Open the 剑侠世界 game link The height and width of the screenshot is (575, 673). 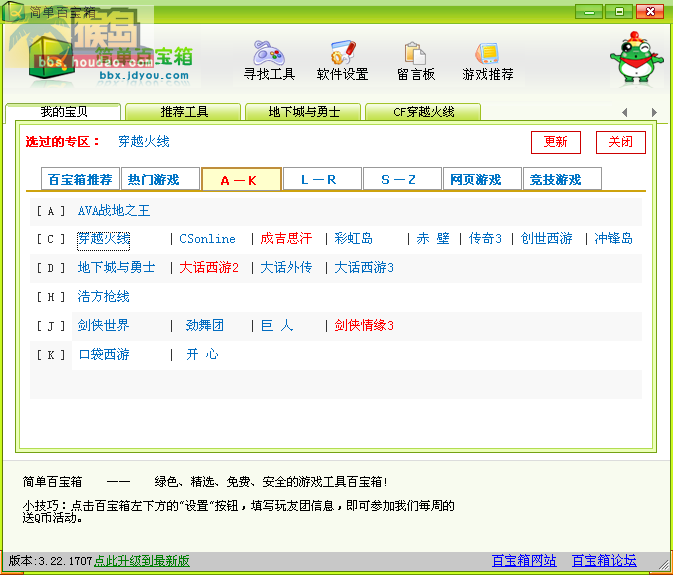103,325
